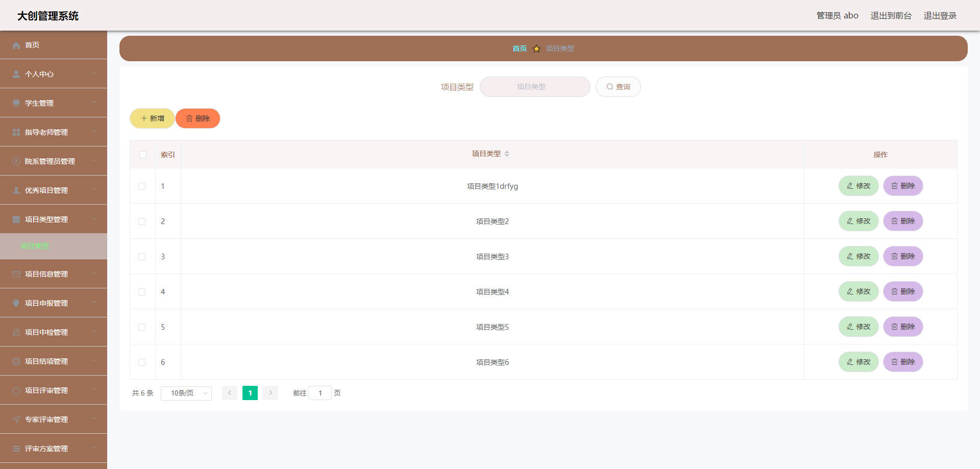Collapse the 项目类型管理 chevron

tap(94, 219)
